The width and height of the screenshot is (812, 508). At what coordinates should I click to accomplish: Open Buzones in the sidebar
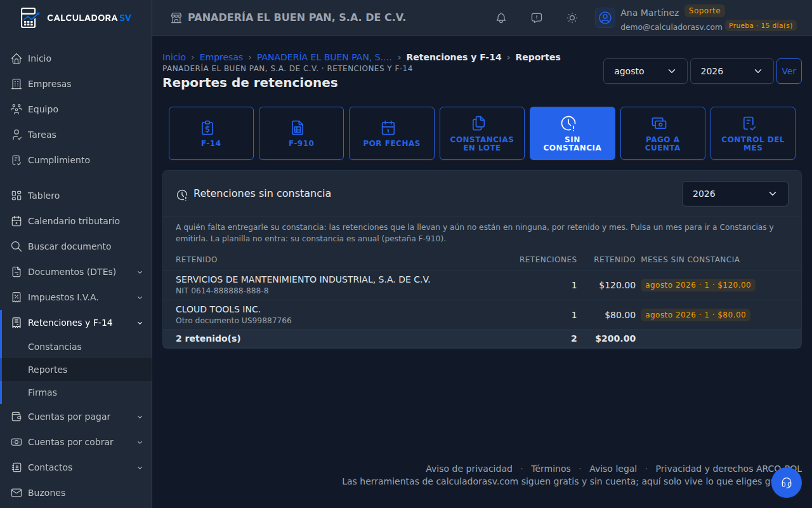click(x=75, y=493)
